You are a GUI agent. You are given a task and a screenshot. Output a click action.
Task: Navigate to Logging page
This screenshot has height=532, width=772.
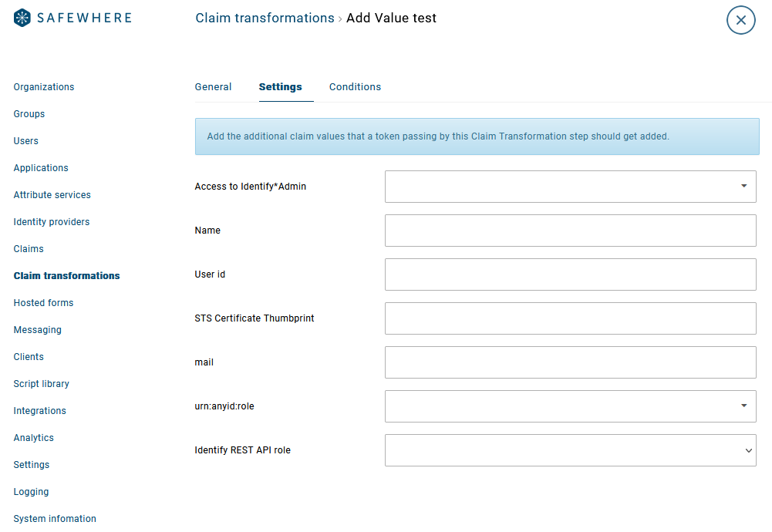31,492
